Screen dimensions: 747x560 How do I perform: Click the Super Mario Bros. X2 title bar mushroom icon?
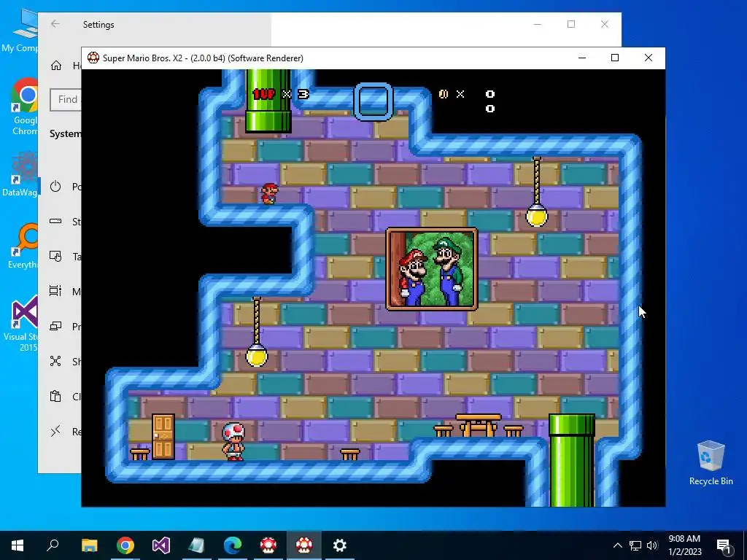[93, 58]
